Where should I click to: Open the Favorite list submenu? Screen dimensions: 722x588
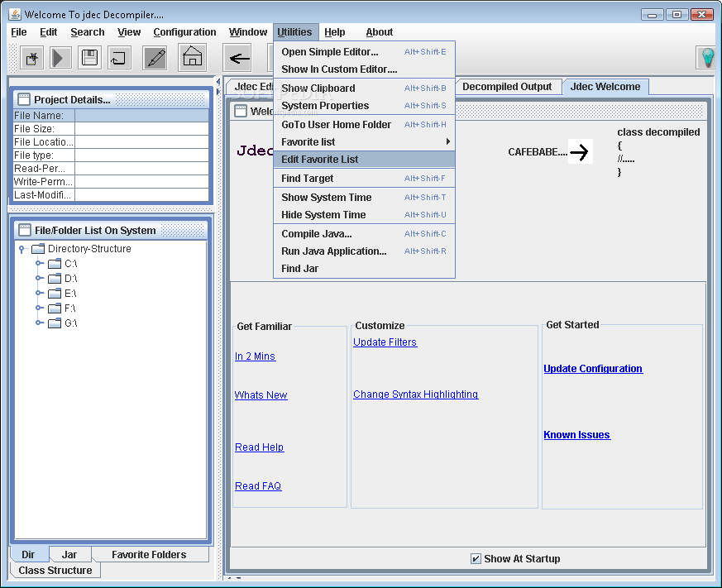tap(364, 141)
